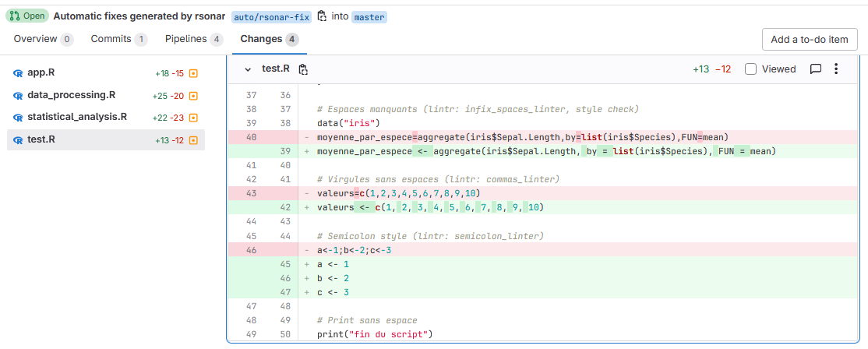Click the line print("fin du script")

tap(374, 334)
